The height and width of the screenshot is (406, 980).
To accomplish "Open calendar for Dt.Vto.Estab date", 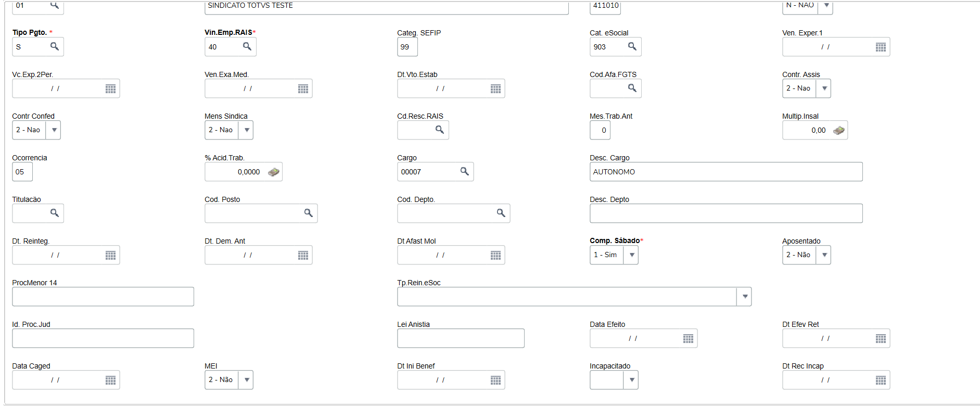I will click(495, 88).
